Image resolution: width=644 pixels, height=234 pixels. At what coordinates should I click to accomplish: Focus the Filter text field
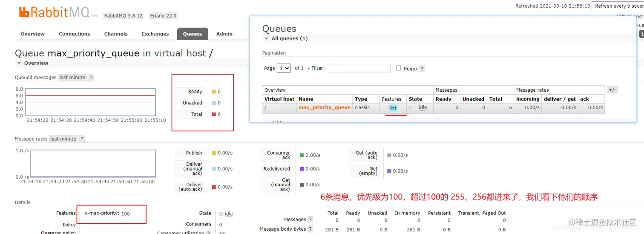click(x=359, y=68)
